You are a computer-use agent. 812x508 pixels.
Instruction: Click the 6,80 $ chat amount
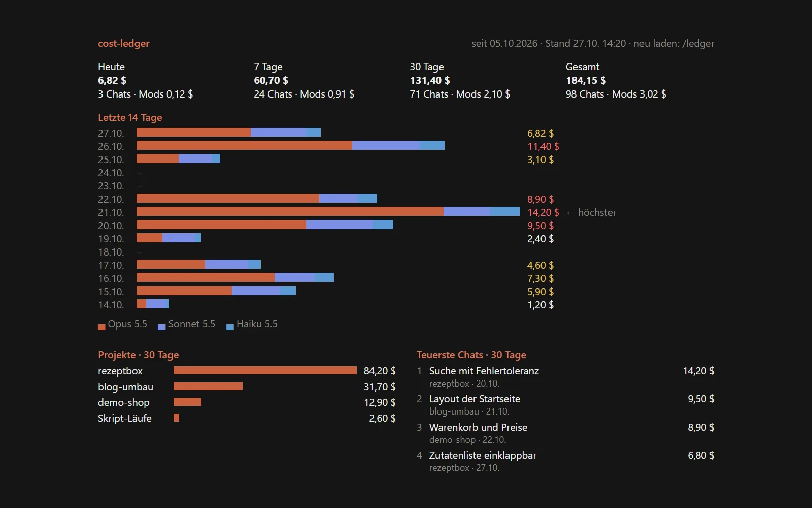tap(701, 455)
